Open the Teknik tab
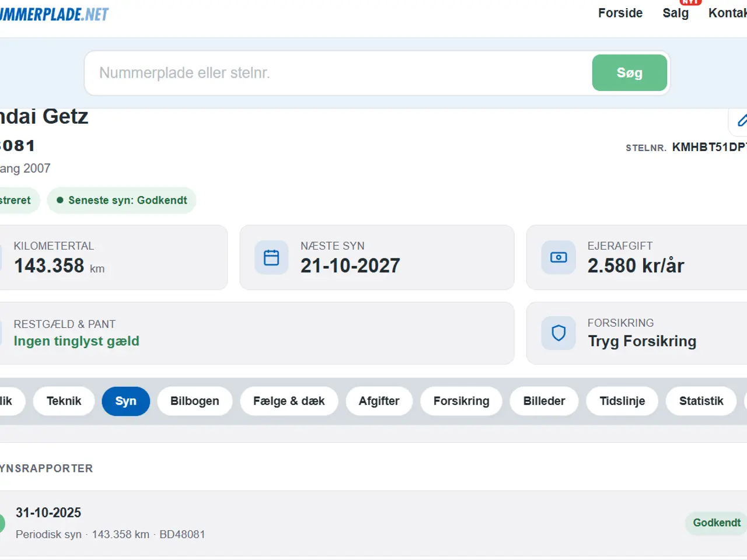 tap(64, 401)
